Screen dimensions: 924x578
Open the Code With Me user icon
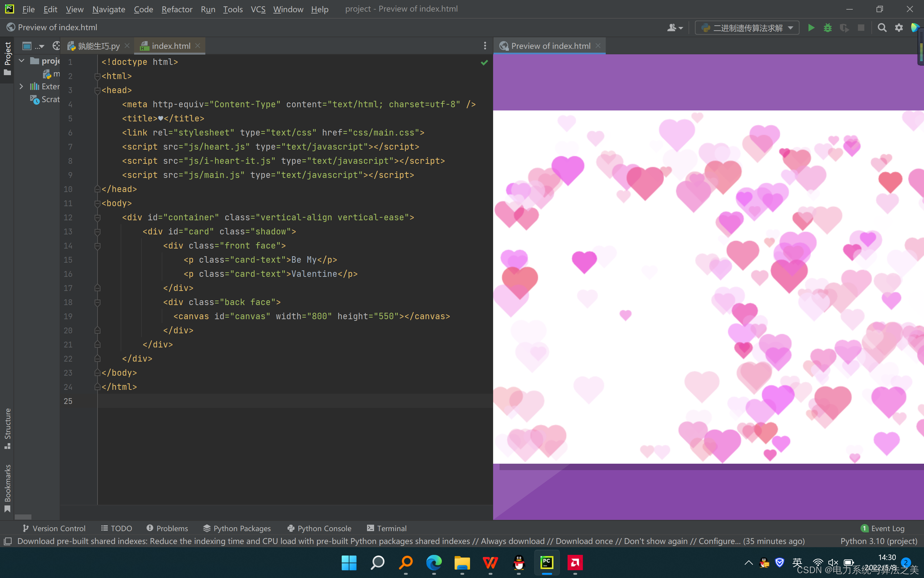[x=675, y=28]
